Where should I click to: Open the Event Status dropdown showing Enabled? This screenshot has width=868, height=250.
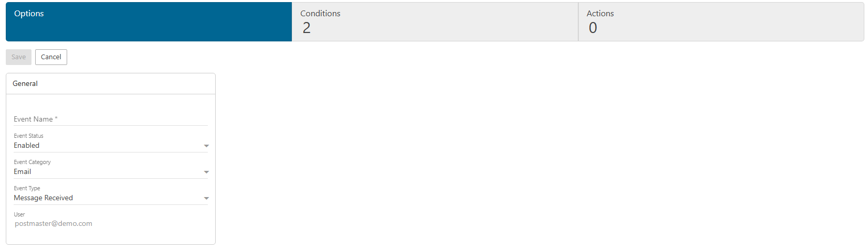click(x=105, y=146)
